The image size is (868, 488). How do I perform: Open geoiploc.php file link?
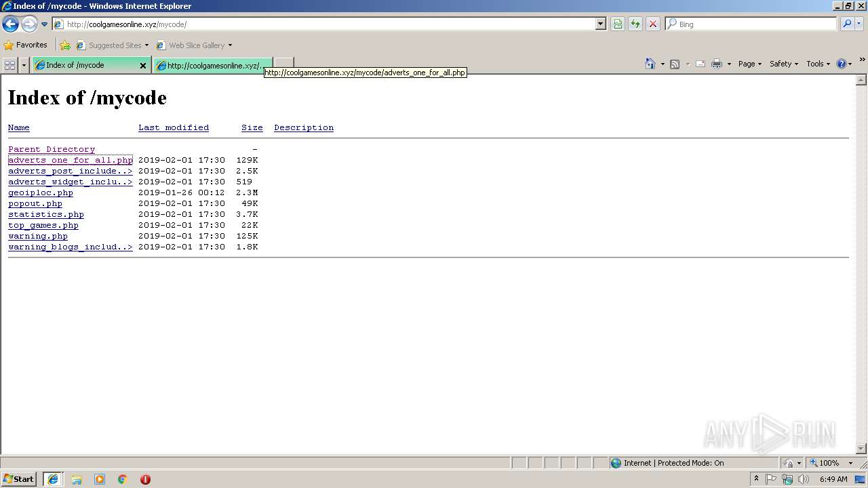[41, 192]
